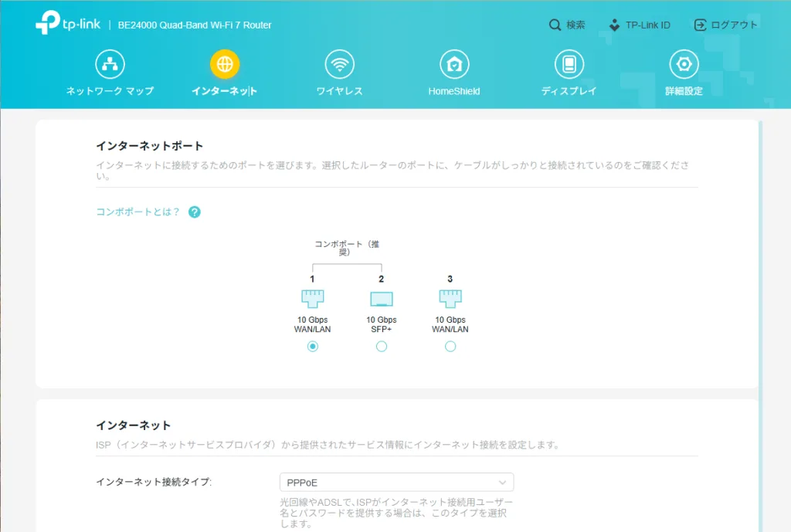Select port 3 WAN/LAN radio button
The image size is (791, 532).
tap(450, 347)
